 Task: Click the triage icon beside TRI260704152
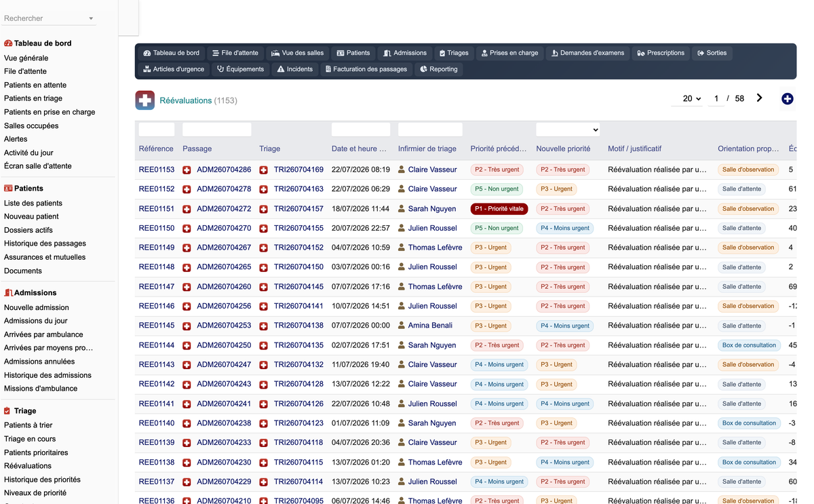pyautogui.click(x=264, y=248)
